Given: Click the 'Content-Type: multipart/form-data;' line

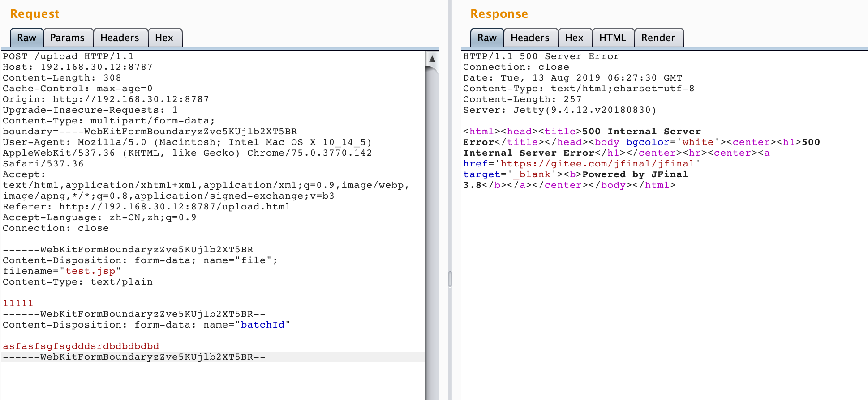Looking at the screenshot, I should point(109,121).
